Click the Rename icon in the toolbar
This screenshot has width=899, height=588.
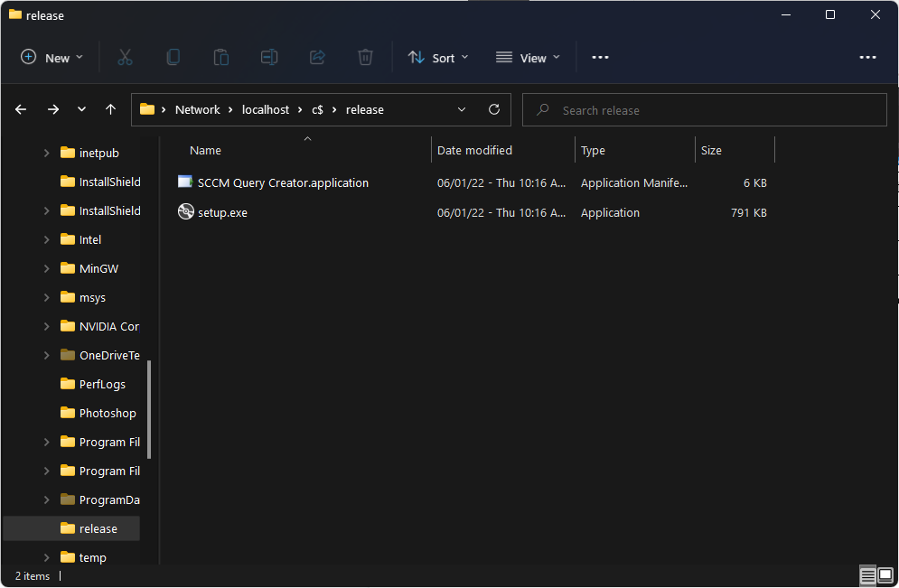[269, 57]
